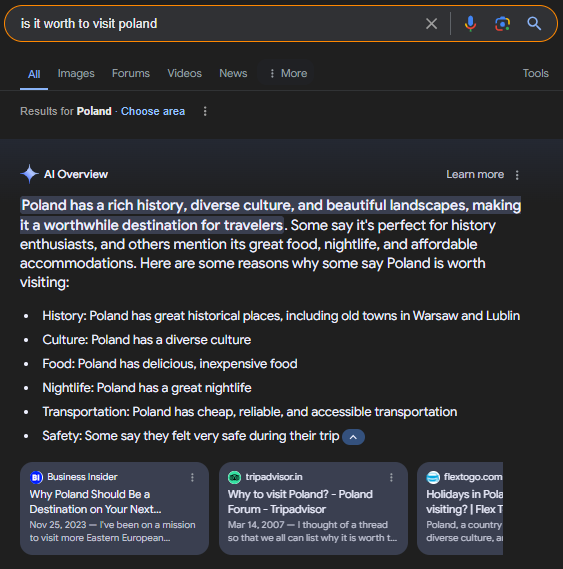Click the 'Results for Poland' text
The width and height of the screenshot is (563, 569).
coord(66,111)
